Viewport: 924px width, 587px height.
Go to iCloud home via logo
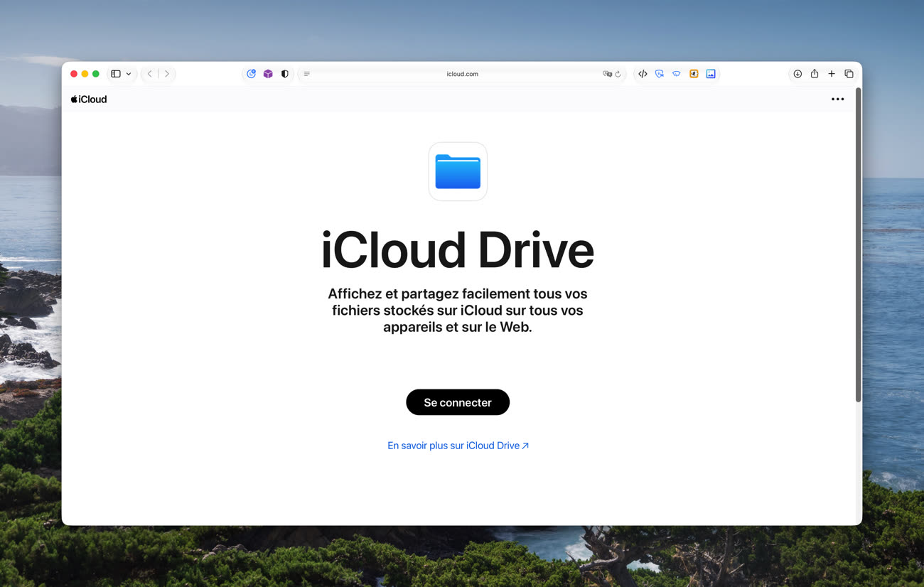pos(89,99)
